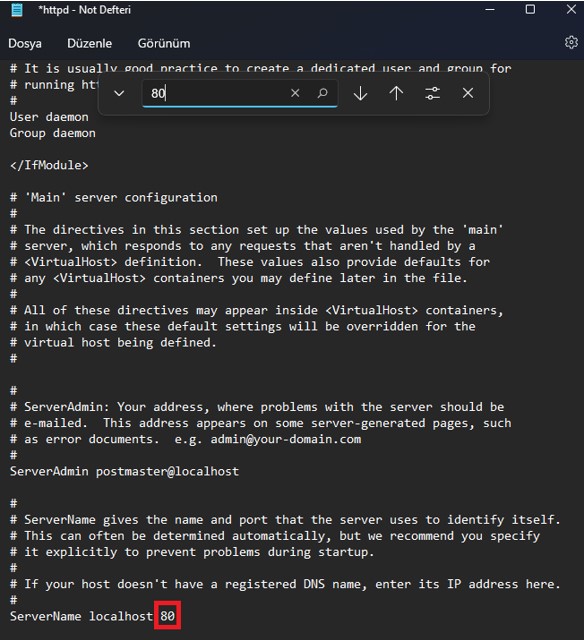
Task: Open the Görünüm menu
Action: coord(164,43)
